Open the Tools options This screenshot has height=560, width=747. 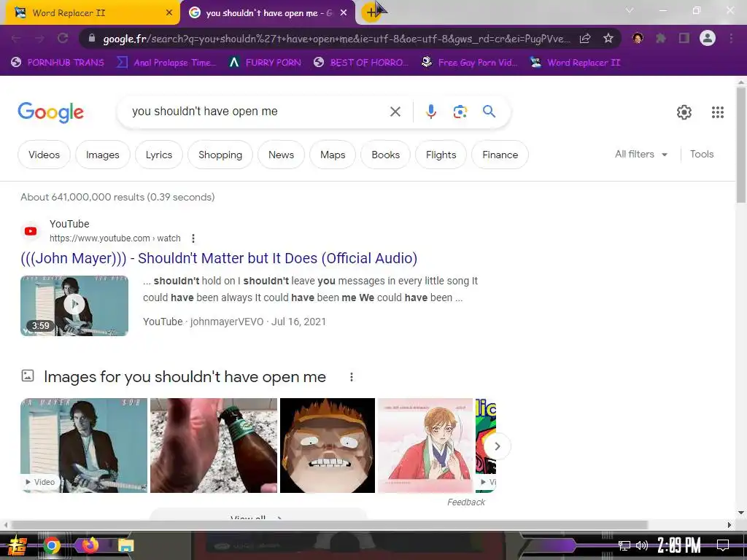pos(702,155)
